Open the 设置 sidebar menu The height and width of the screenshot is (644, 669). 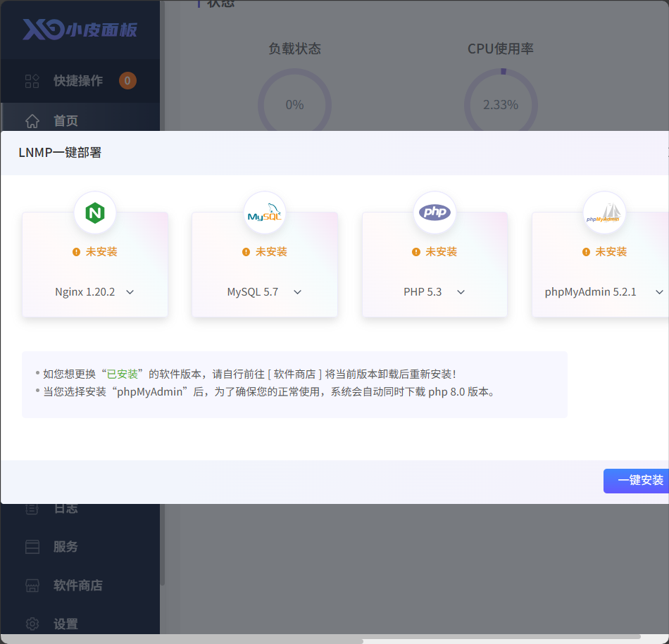(80, 624)
